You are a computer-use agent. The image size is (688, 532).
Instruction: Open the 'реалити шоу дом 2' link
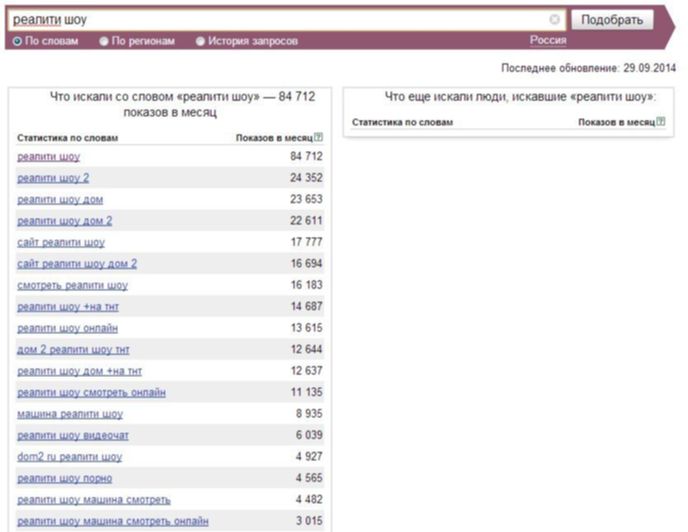point(64,221)
